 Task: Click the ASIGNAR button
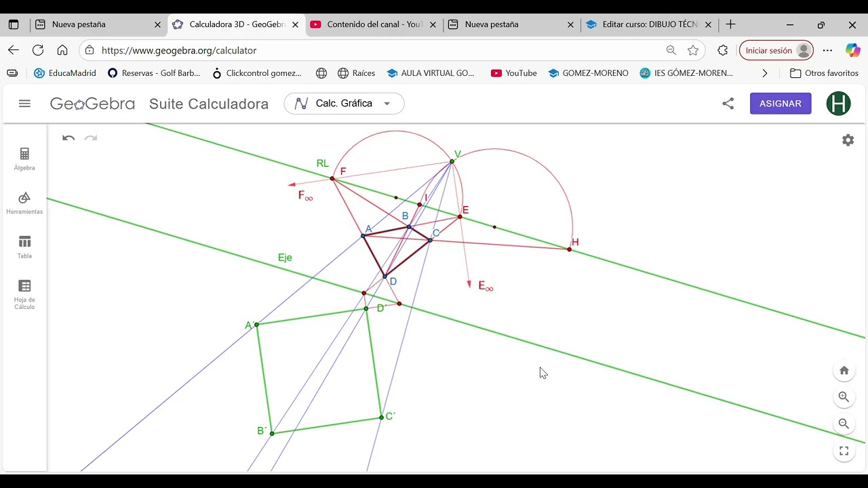[x=781, y=104]
